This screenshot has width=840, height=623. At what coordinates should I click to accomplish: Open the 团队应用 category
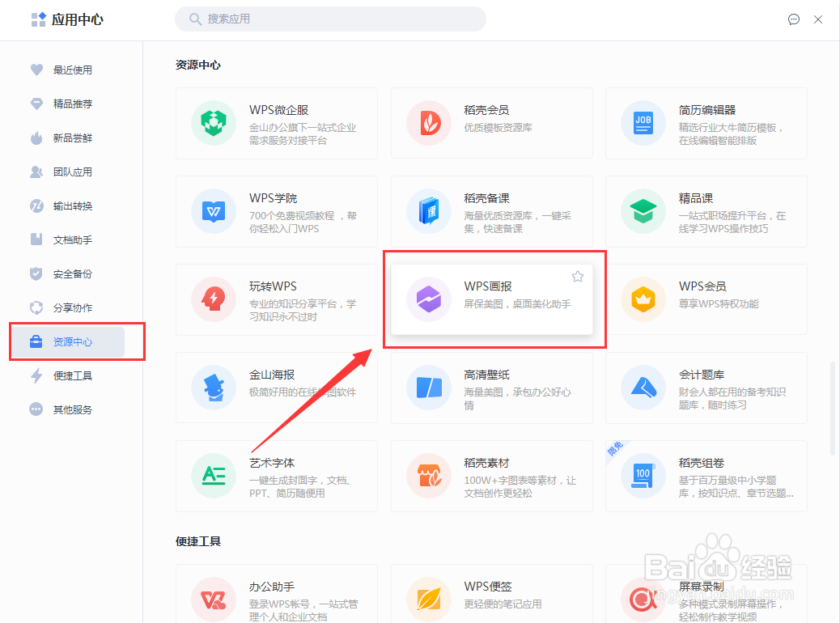[72, 172]
